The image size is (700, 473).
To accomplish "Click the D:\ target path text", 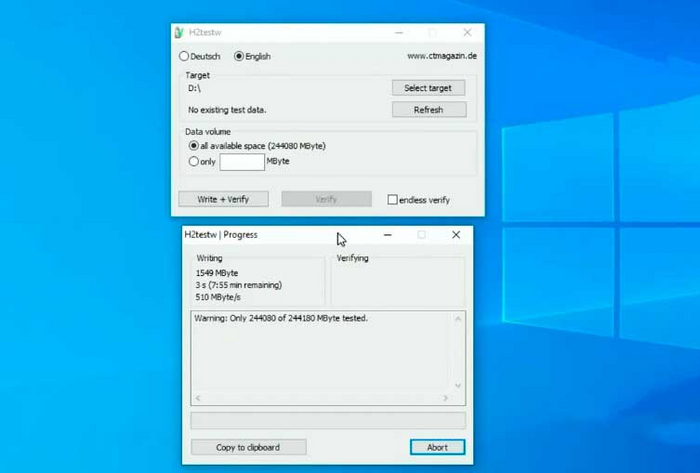I will coord(194,88).
